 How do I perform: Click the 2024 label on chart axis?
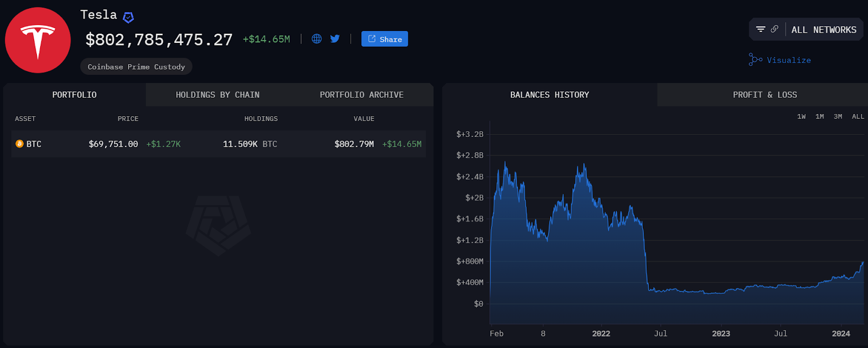pos(841,333)
